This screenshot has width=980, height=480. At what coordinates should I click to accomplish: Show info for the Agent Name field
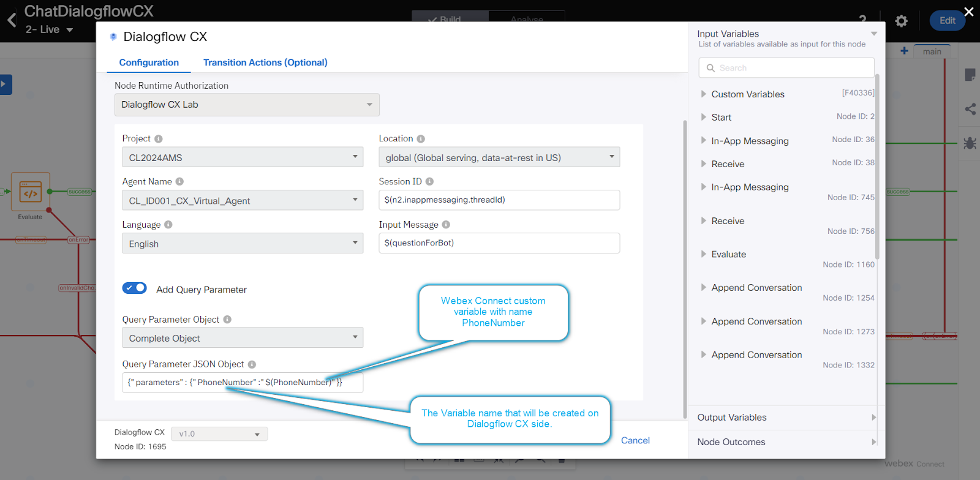click(179, 182)
